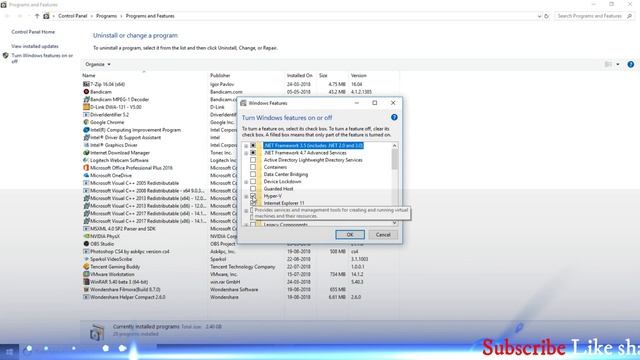Click the D-Link DWA-131 icon
Screen dimensions: 640x360
pos(86,107)
